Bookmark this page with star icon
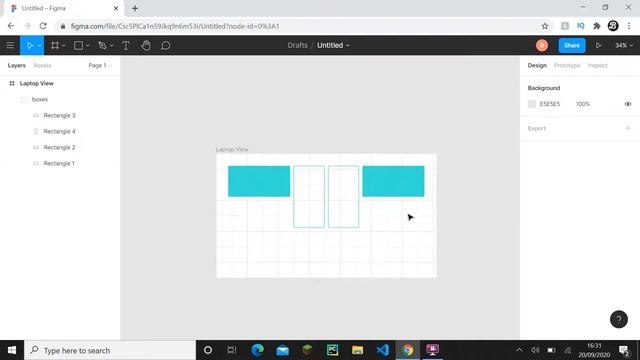This screenshot has height=360, width=640. pos(545,26)
